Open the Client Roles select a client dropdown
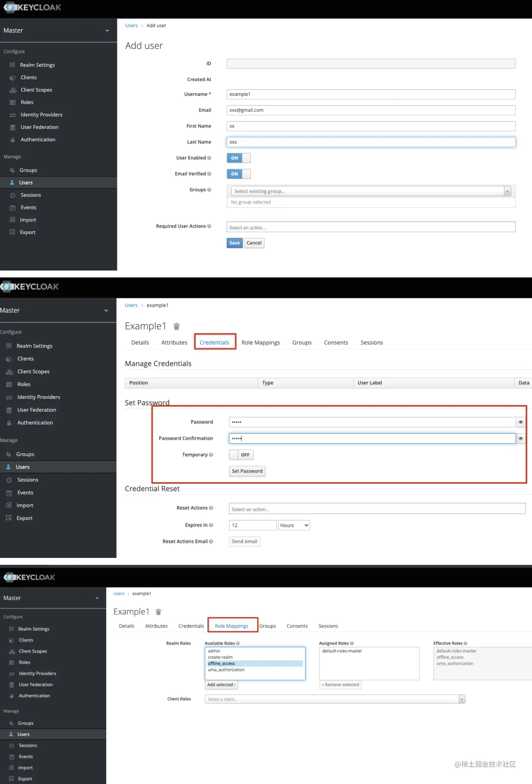Viewport: 532px width, 784px height. click(335, 699)
